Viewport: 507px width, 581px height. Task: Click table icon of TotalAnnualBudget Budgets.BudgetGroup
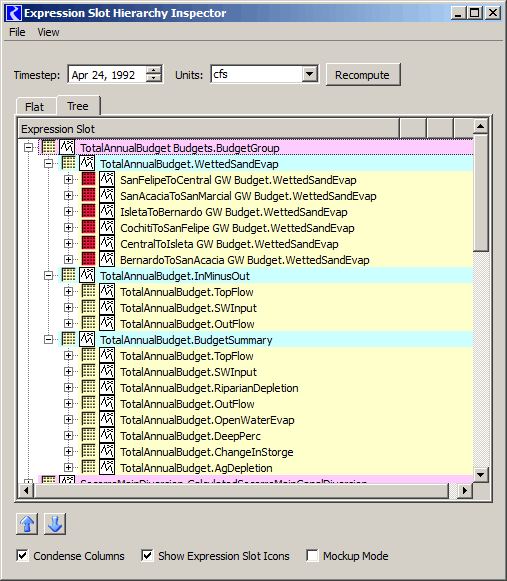(49, 147)
